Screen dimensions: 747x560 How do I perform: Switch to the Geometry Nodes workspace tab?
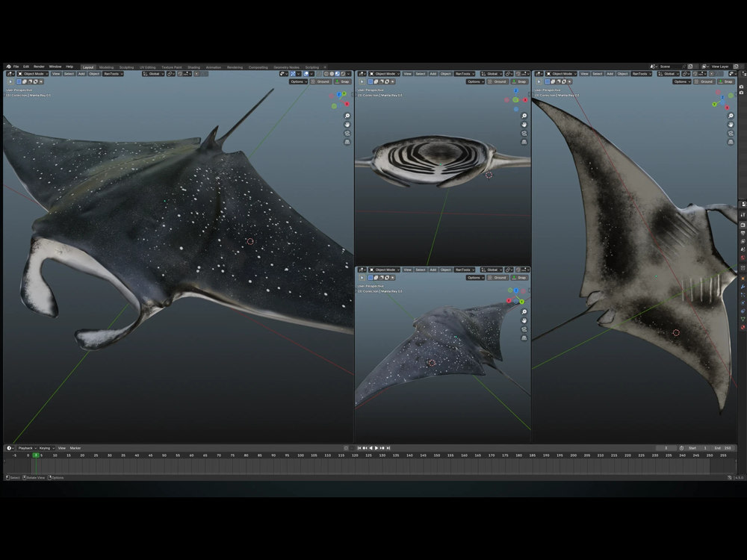286,67
